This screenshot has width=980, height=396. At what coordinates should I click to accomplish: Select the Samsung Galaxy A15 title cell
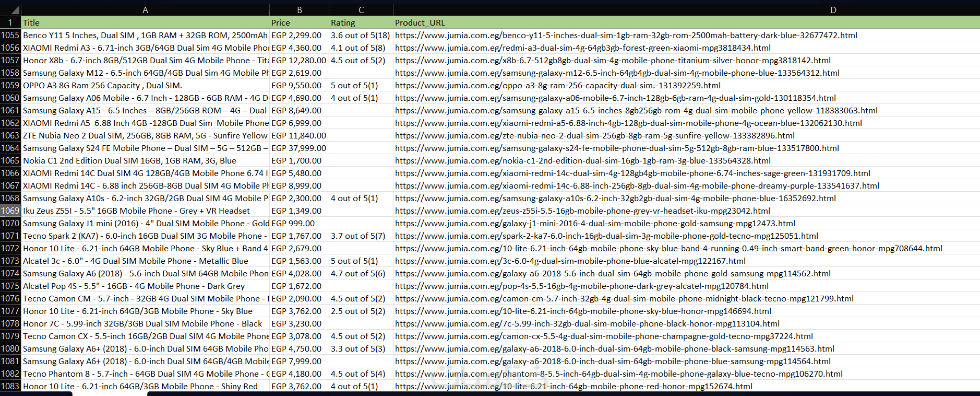(145, 110)
